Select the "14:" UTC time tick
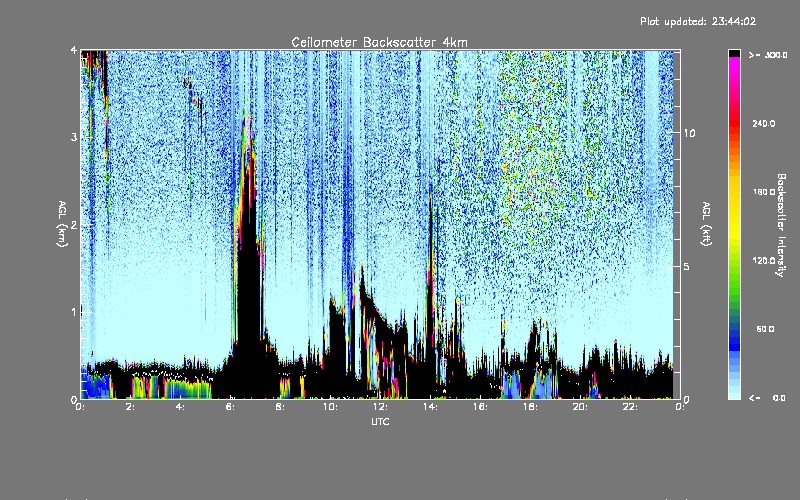 click(430, 407)
